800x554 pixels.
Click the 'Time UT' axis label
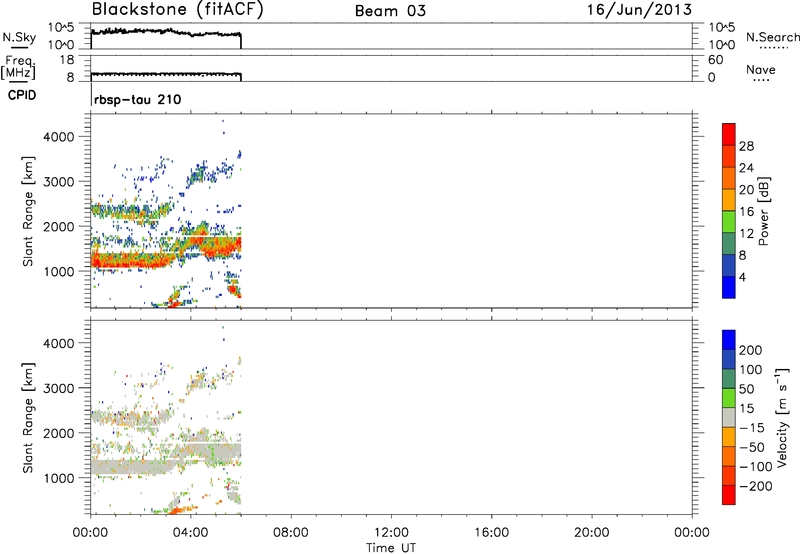391,547
